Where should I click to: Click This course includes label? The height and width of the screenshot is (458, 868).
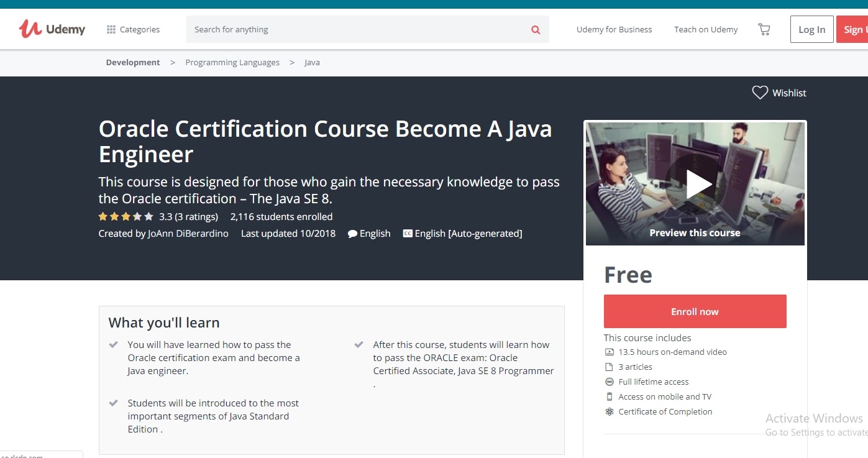[x=647, y=338]
